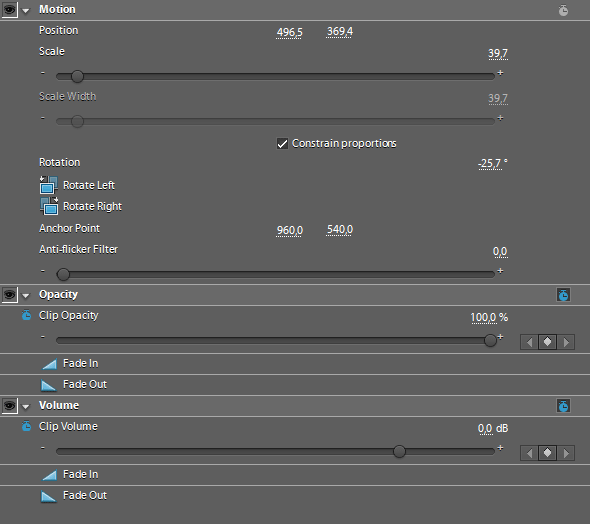Image resolution: width=590 pixels, height=524 pixels.
Task: Click the Anti-flicker Filter label
Action: [x=78, y=249]
